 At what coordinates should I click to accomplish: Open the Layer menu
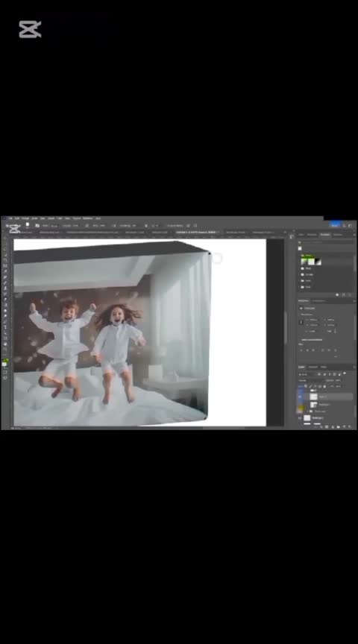(34, 218)
